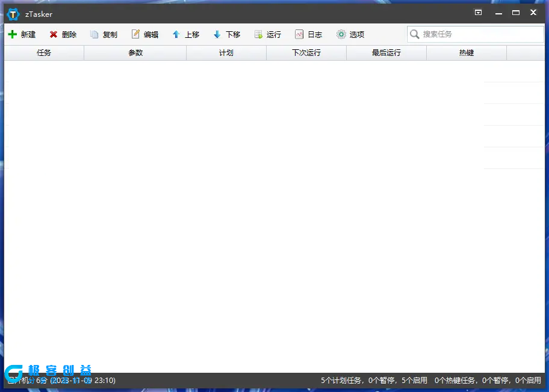Open the log viewer via the 日志 icon
The image size is (549, 392).
coord(299,34)
